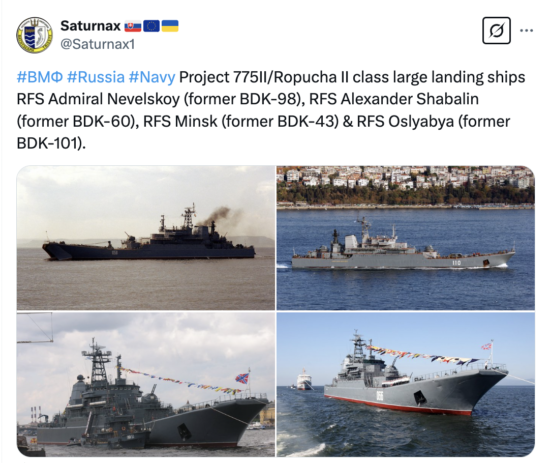Click the EU flag emoji beside Saturnax
Screen dimensions: 550x463
(x=152, y=26)
